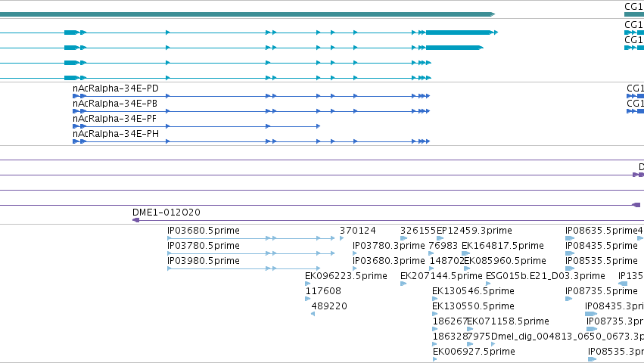The image size is (644, 363).
Task: Click the arrow marker under EK130546.5prime
Action: click(435, 299)
